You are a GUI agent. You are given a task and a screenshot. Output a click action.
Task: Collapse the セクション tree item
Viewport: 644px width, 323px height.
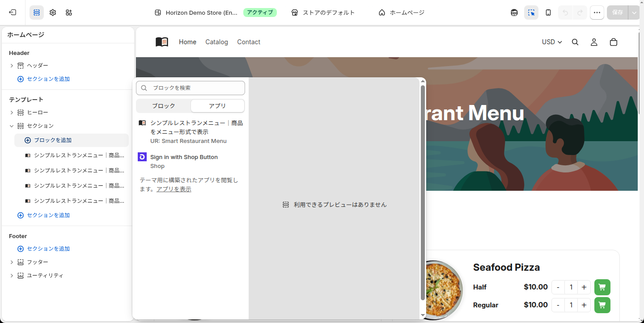(12, 126)
